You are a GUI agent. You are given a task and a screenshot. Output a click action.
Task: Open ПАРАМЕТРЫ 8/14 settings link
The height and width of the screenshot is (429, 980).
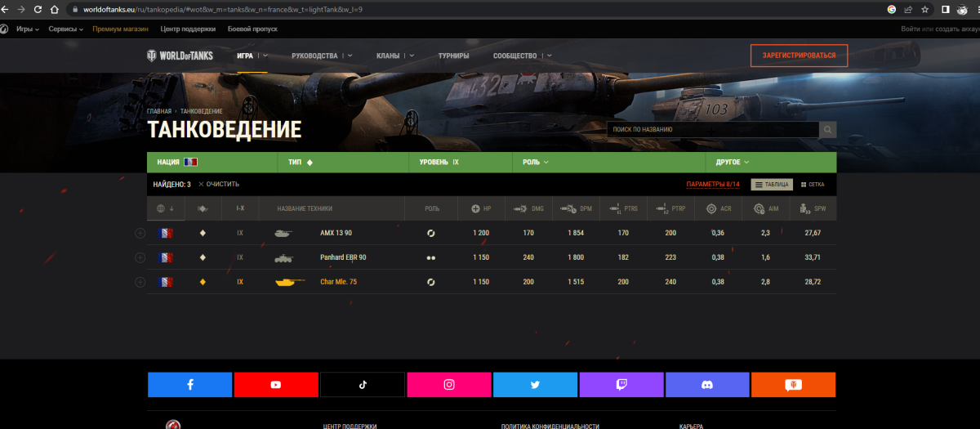pyautogui.click(x=713, y=185)
